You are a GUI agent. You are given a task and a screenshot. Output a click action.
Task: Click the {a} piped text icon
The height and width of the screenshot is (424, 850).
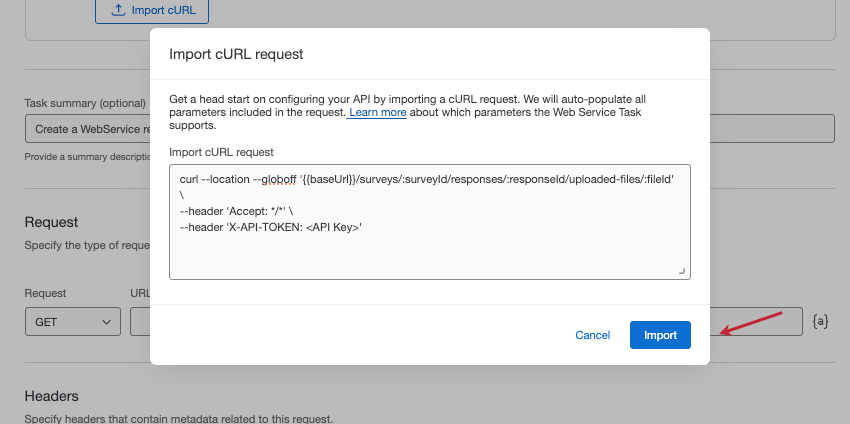pos(820,321)
